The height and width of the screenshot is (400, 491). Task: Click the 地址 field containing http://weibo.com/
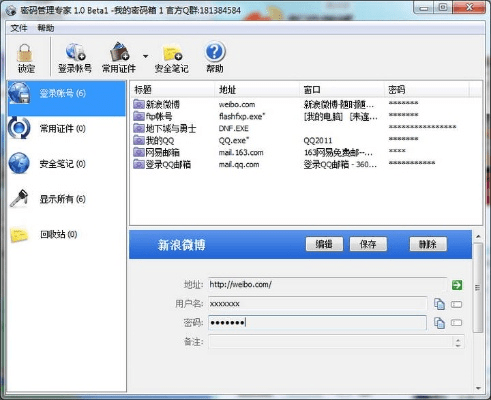[x=328, y=284]
